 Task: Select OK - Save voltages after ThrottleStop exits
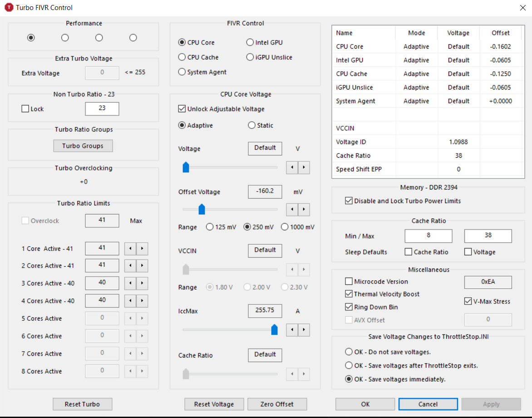click(x=411, y=365)
